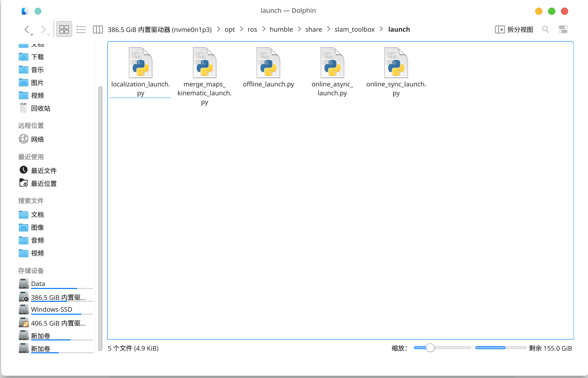Select merge_maps_kinematic_launch.py file
The image size is (588, 378).
(204, 77)
